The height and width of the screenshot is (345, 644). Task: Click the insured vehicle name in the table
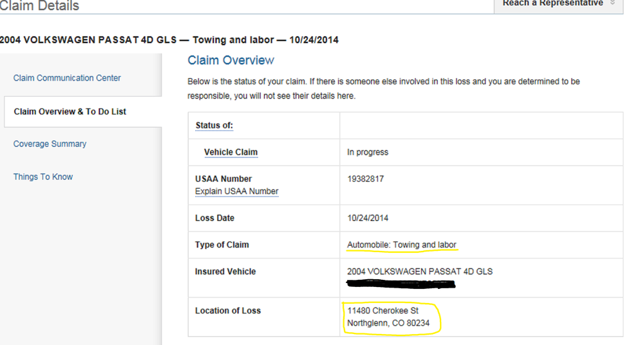tap(419, 271)
